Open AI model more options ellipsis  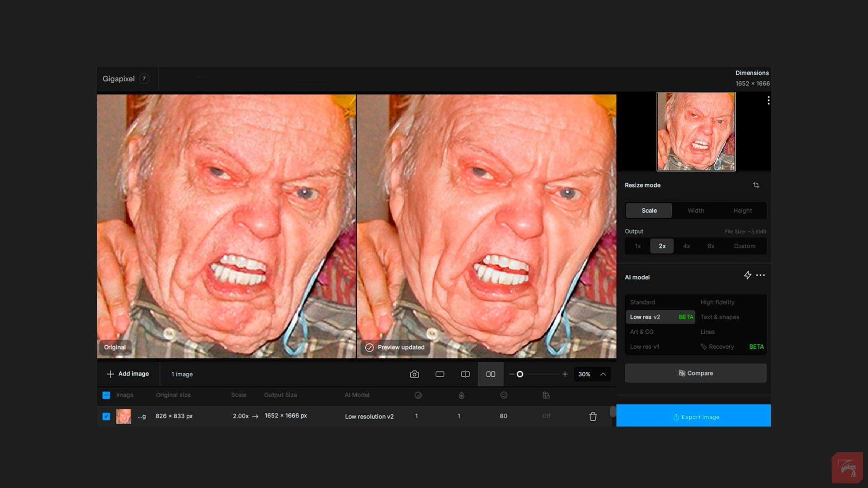click(761, 275)
